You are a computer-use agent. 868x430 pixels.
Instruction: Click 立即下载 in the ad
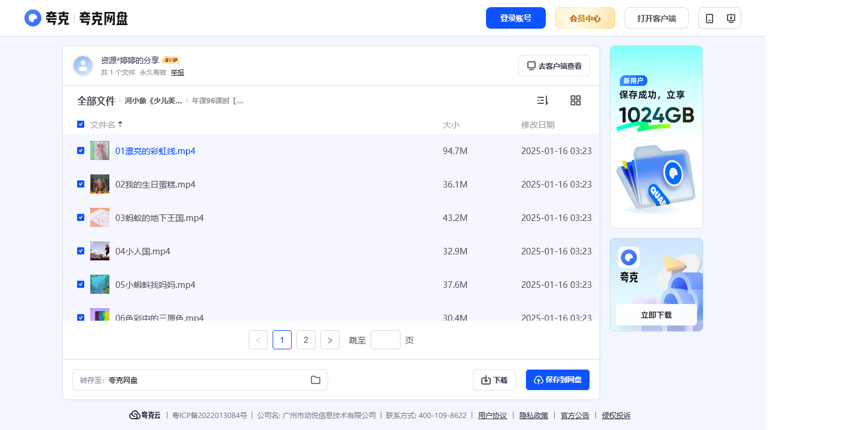tap(656, 315)
